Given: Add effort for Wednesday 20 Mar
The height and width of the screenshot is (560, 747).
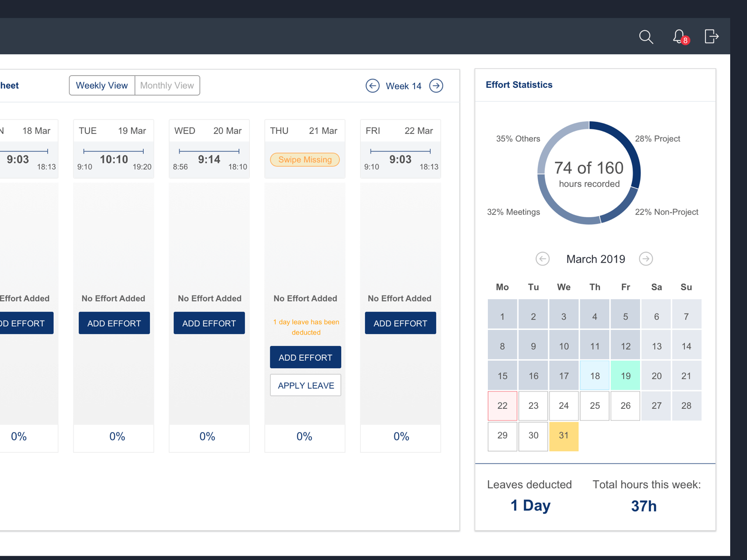Looking at the screenshot, I should click(x=209, y=323).
